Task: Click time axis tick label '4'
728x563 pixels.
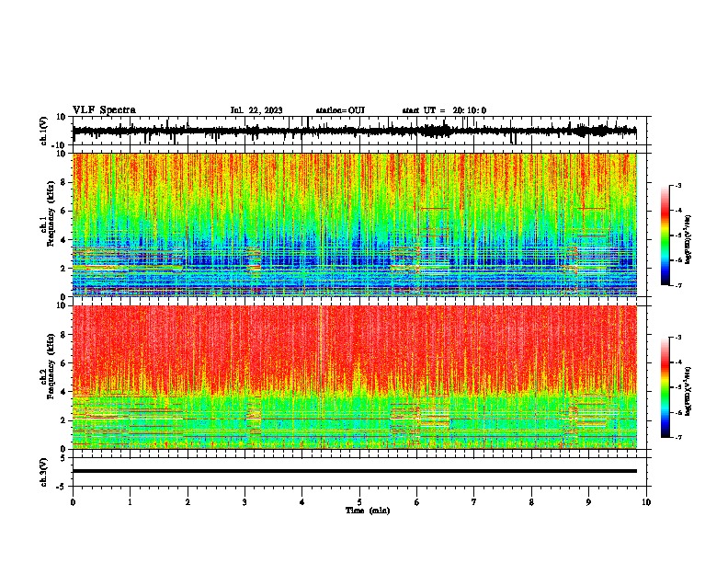Action: click(302, 502)
